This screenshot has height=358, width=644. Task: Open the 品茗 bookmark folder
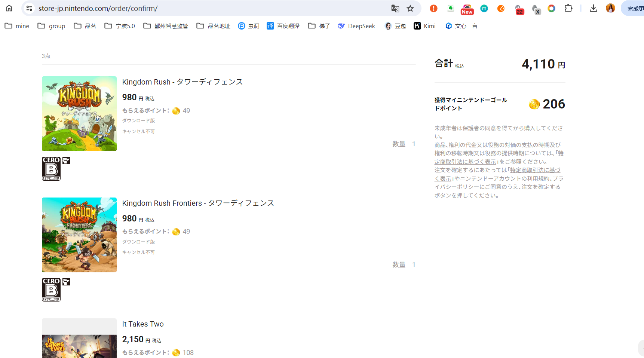(85, 26)
